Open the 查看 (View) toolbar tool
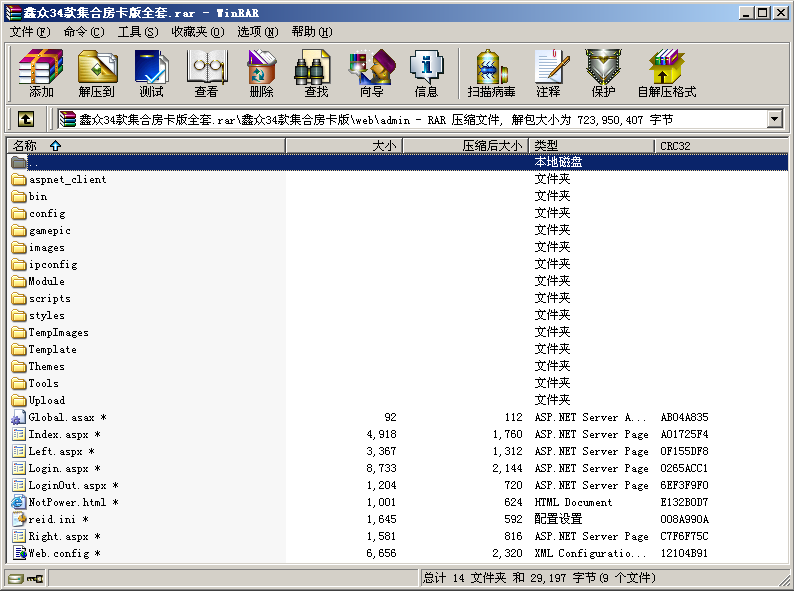 point(206,73)
